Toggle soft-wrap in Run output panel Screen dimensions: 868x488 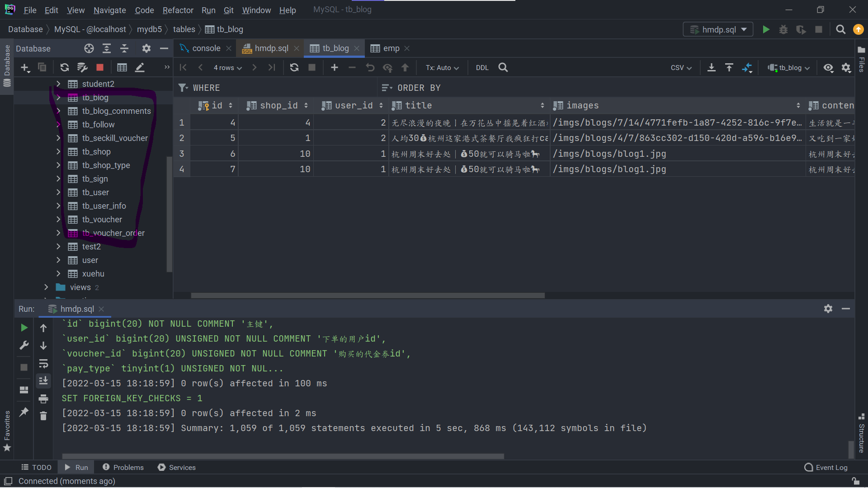[x=43, y=364]
